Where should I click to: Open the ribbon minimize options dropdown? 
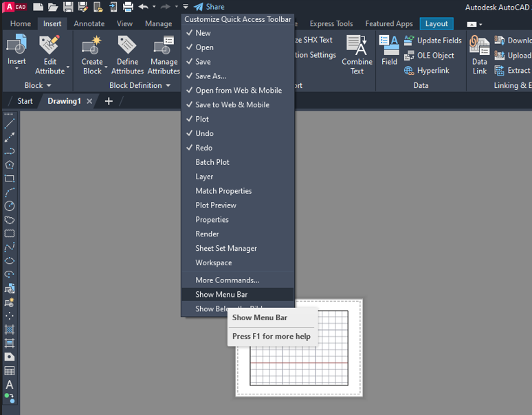[480, 24]
